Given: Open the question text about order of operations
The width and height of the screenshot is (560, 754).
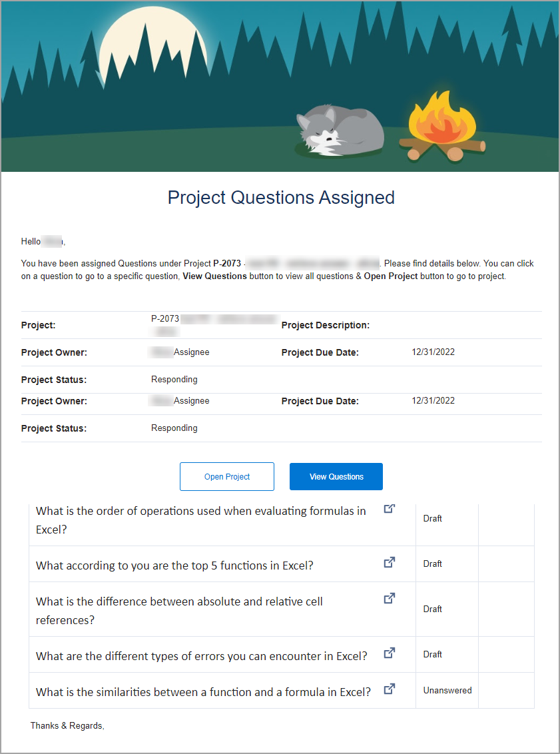Looking at the screenshot, I should (200, 520).
